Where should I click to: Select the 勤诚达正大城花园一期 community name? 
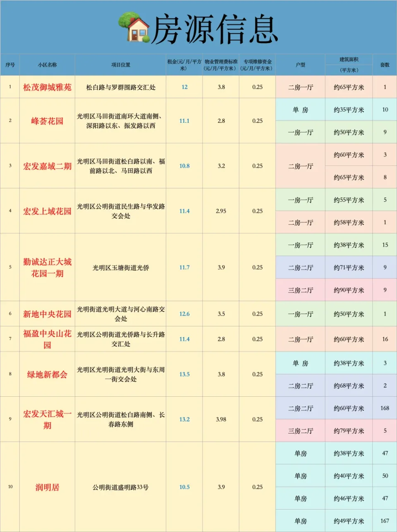coord(47,267)
